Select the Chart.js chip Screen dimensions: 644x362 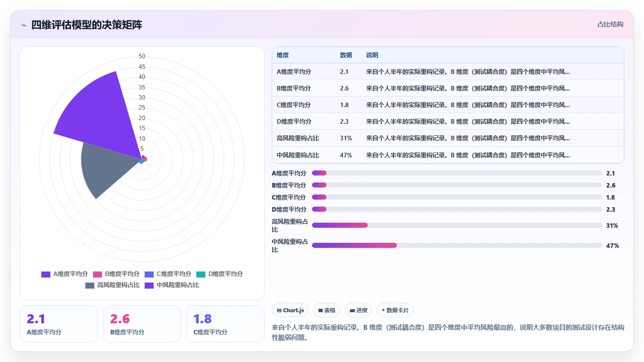[x=291, y=310]
